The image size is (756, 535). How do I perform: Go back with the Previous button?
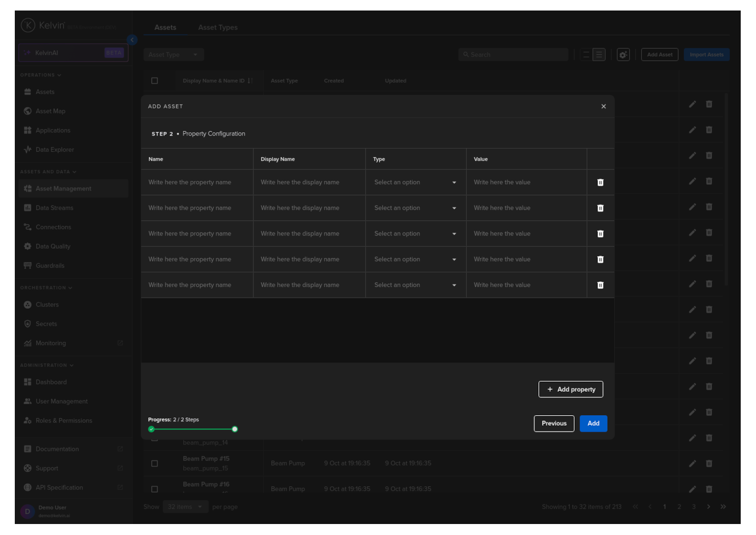[x=554, y=424]
